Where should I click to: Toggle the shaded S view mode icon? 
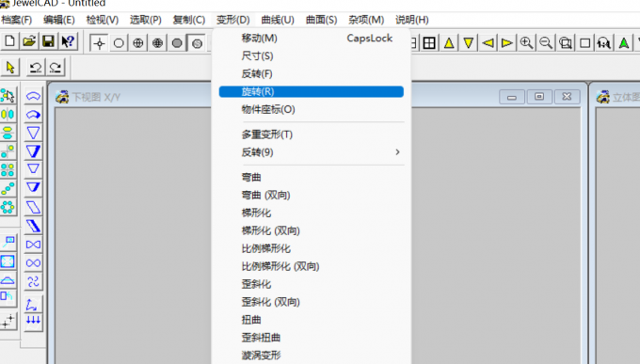pos(197,43)
